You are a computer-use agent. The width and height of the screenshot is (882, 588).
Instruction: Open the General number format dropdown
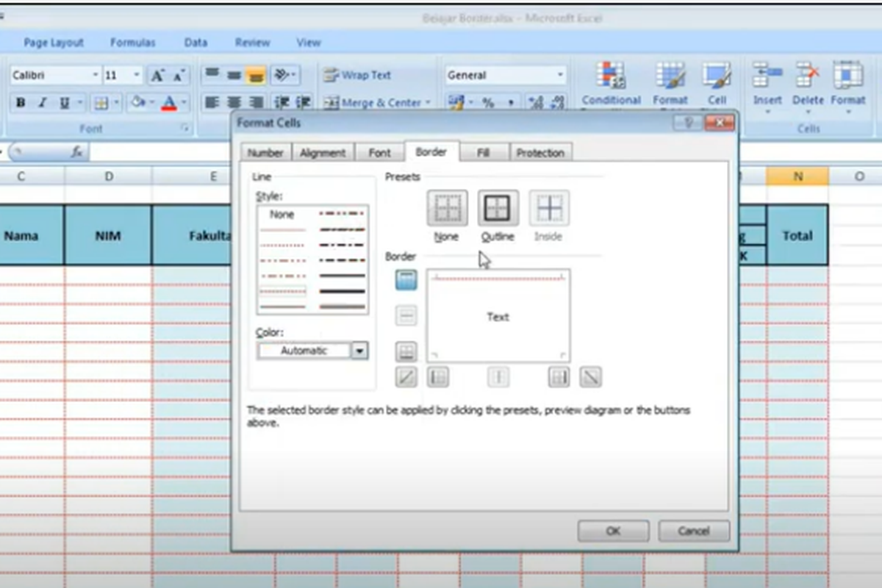[x=559, y=75]
